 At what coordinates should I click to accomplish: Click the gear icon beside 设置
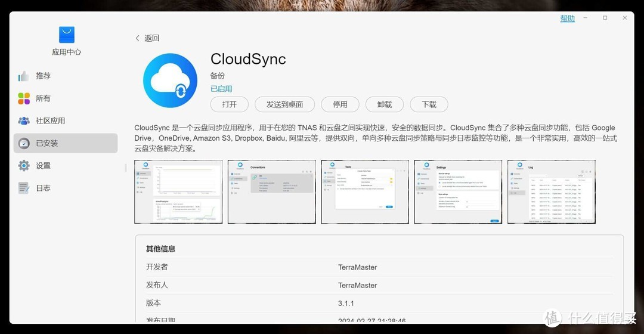click(x=24, y=166)
